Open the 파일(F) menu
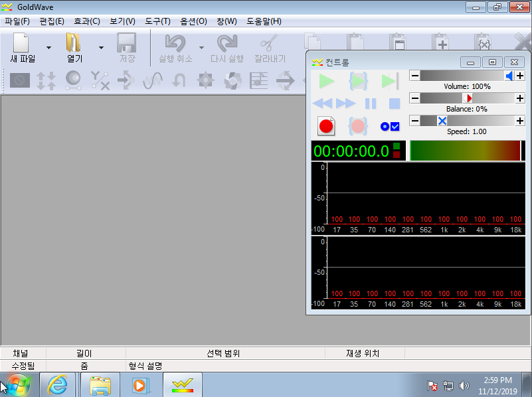This screenshot has width=532, height=397. coord(17,21)
